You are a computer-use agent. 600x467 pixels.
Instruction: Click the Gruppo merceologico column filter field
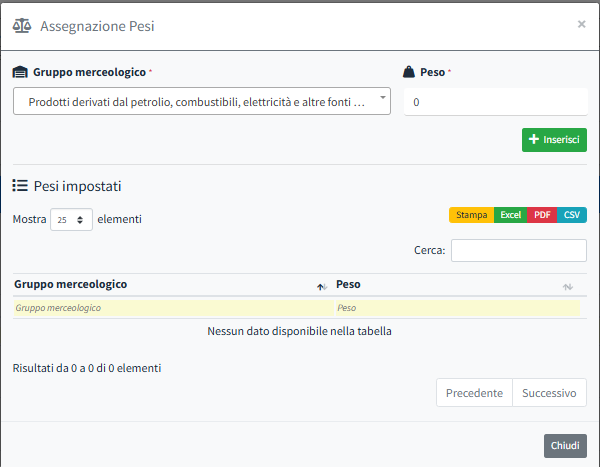[x=172, y=308]
